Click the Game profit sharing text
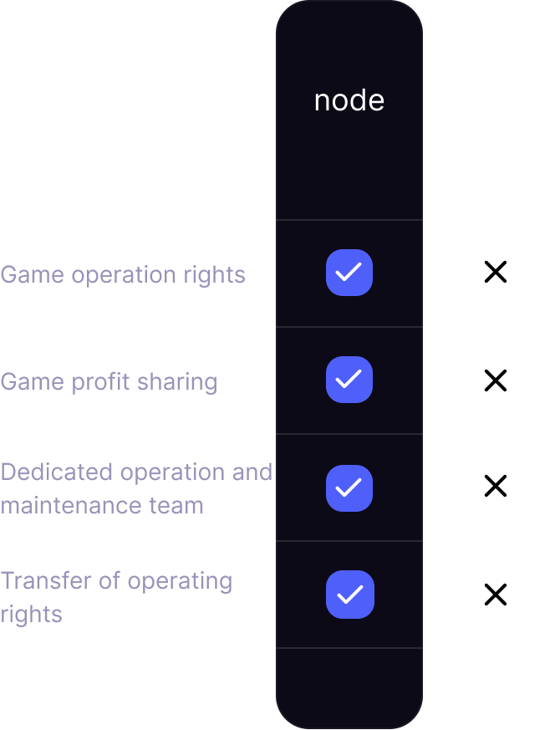 click(109, 382)
